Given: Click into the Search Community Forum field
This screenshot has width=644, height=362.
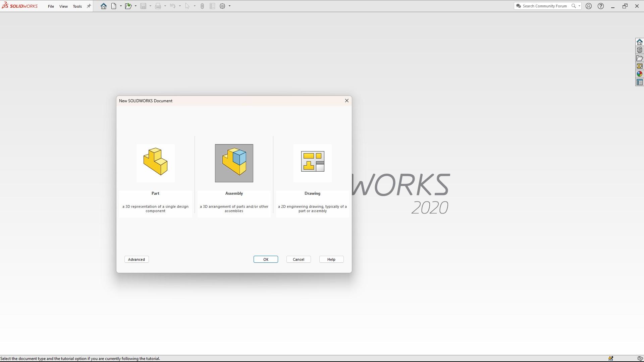Looking at the screenshot, I should 545,6.
